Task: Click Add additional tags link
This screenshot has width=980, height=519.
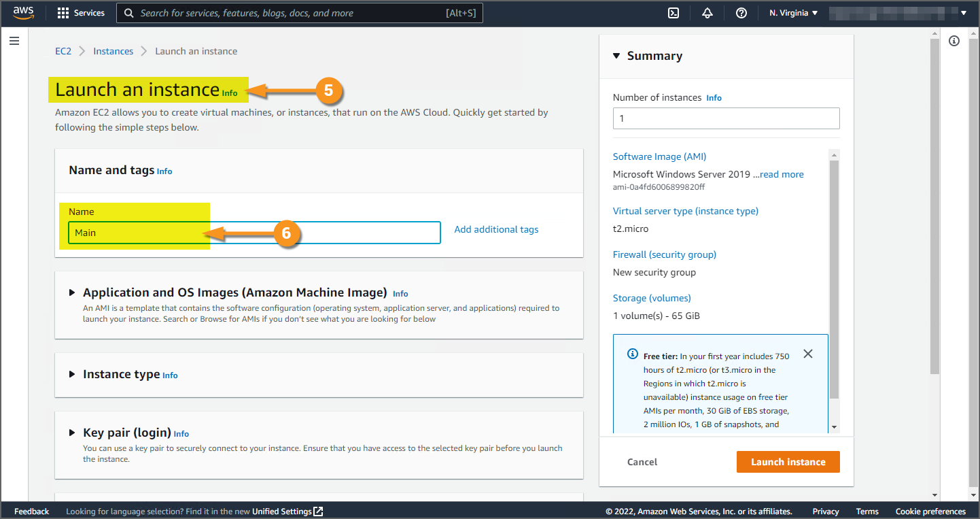Action: click(x=496, y=229)
